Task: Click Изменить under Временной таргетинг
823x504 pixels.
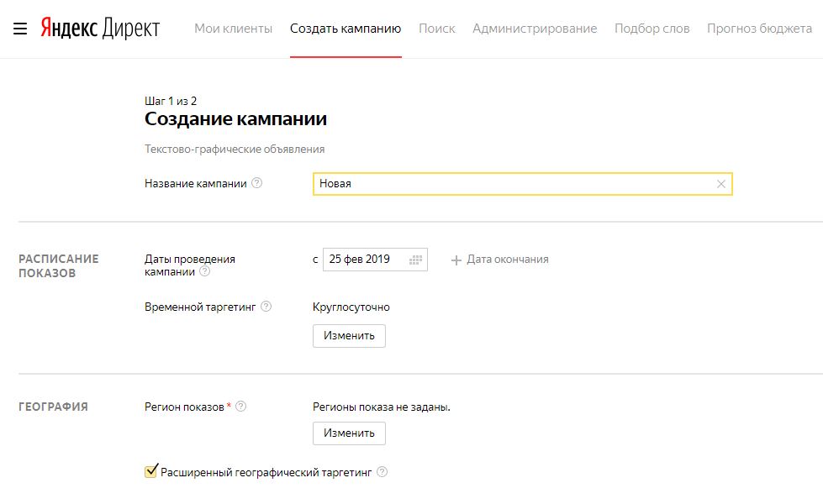Action: coord(349,335)
